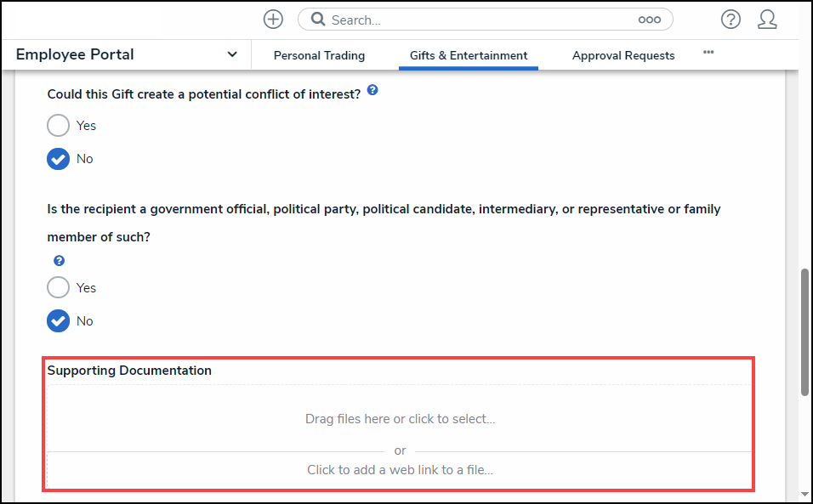
Task: Open the user profile icon
Action: [x=767, y=20]
